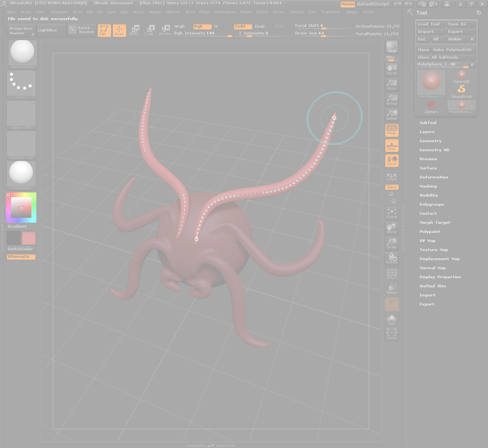Expand the Deformation subpalette

coord(434,177)
